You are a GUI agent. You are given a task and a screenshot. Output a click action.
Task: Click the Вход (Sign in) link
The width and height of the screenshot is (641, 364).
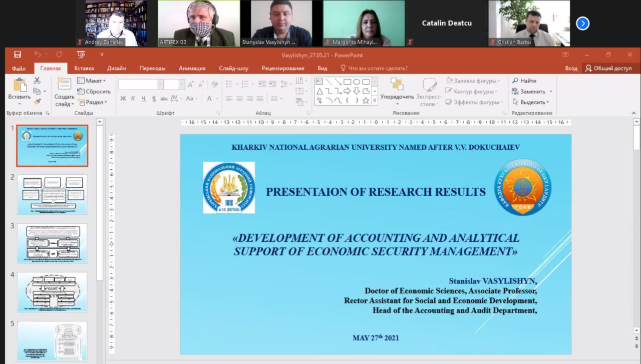[x=571, y=69]
